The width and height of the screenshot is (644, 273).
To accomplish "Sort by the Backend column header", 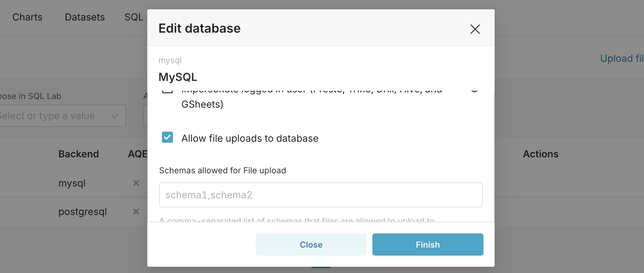I will (x=79, y=154).
